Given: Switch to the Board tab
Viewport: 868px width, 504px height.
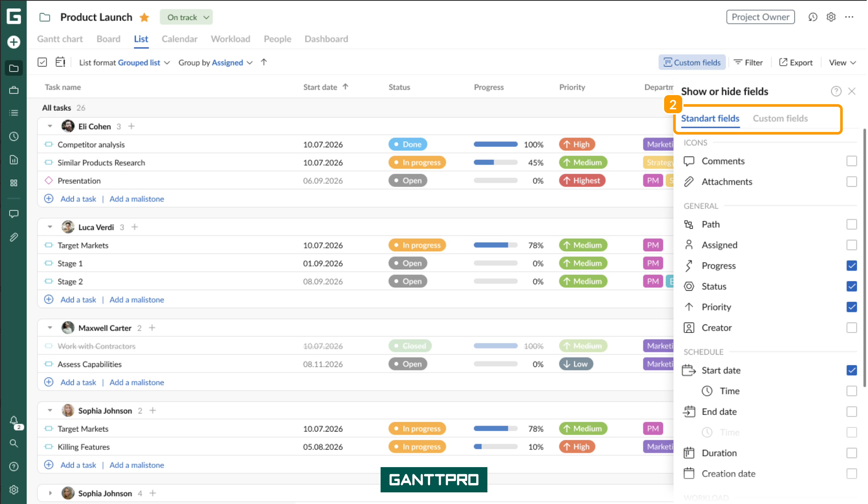Looking at the screenshot, I should coord(108,39).
